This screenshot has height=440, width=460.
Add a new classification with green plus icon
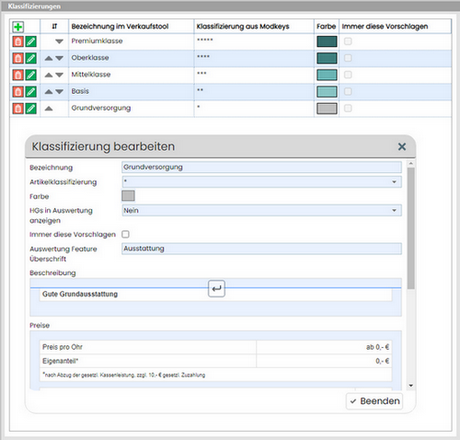18,27
